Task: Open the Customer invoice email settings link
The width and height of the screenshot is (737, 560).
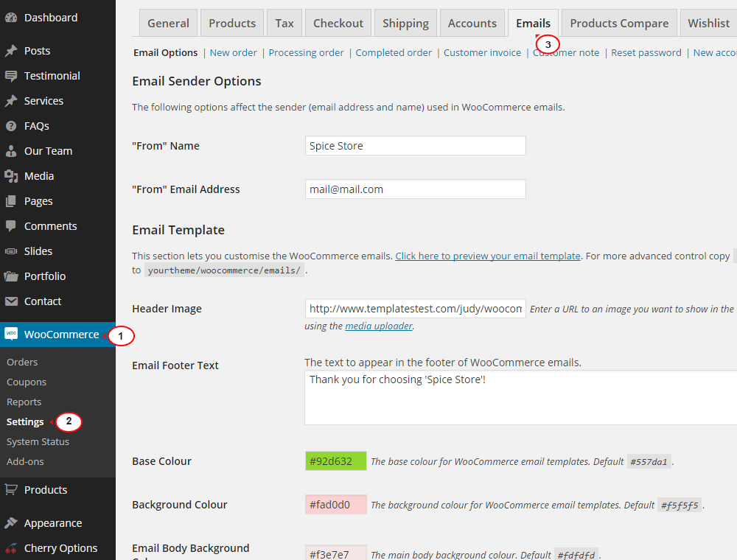Action: tap(482, 52)
